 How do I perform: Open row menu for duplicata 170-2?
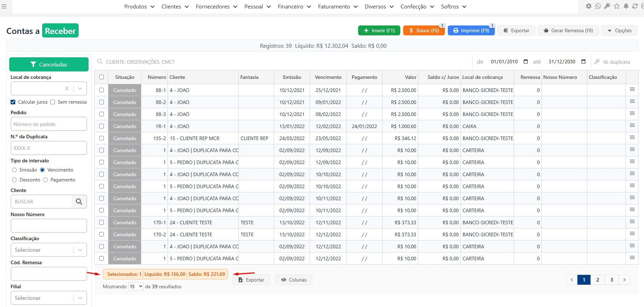632,234
